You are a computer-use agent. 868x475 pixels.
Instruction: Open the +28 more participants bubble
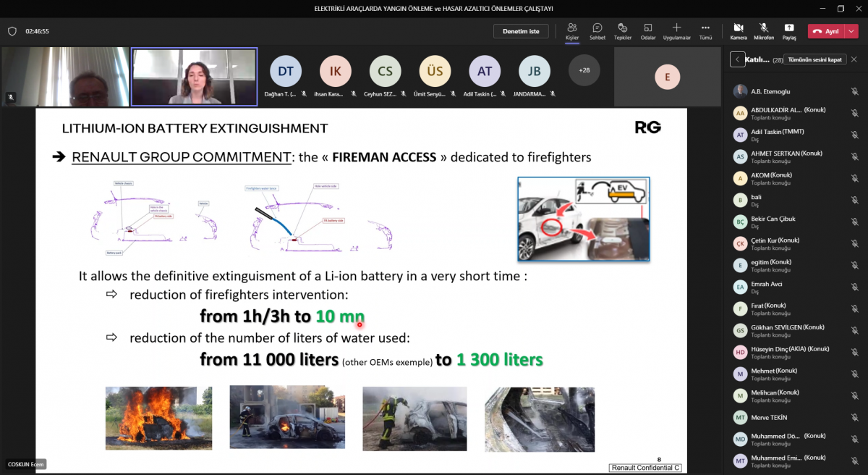click(x=584, y=70)
